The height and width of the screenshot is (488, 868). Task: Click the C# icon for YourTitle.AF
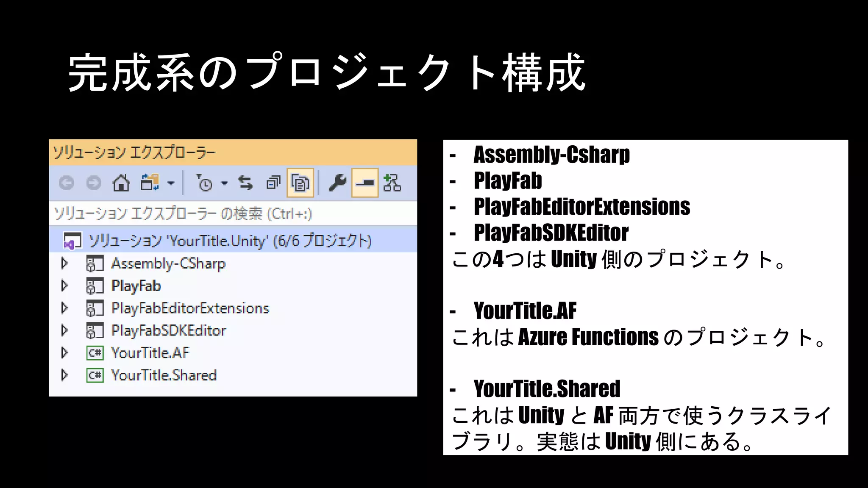click(x=95, y=353)
